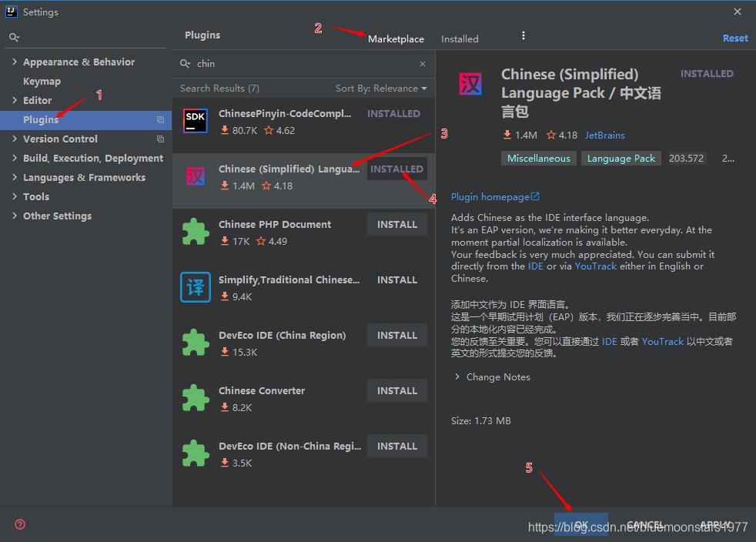Click the Language Pack tag

(621, 158)
